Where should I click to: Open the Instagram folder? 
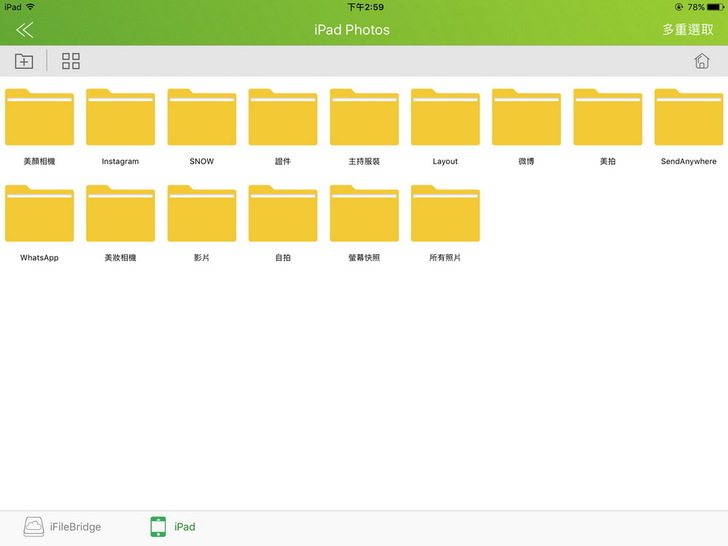click(121, 117)
